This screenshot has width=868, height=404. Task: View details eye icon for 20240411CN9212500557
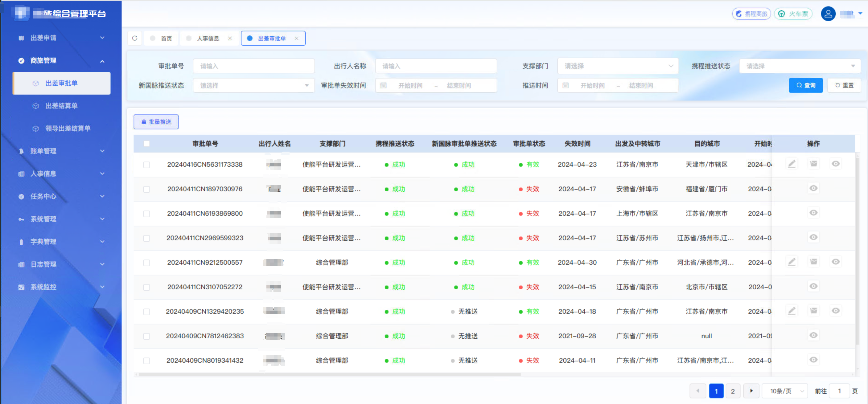coord(835,262)
